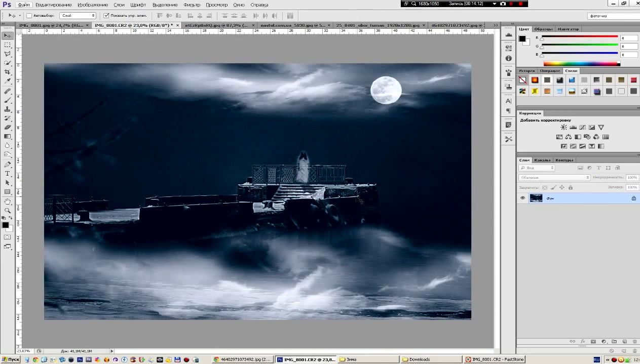Screen dimensions: 640x364
Task: Expand the layer filter Вид dropdown
Action: click(x=537, y=168)
